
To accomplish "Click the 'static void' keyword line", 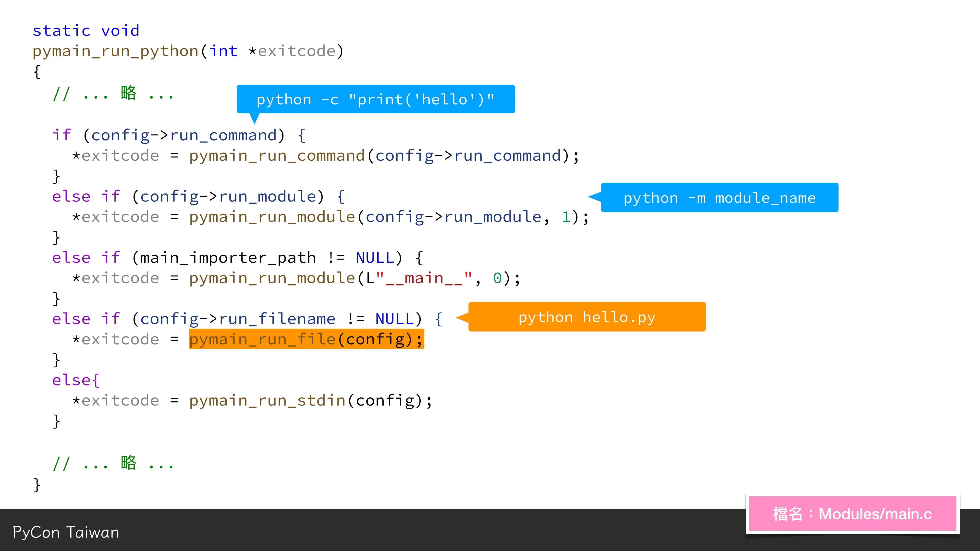I will (86, 30).
